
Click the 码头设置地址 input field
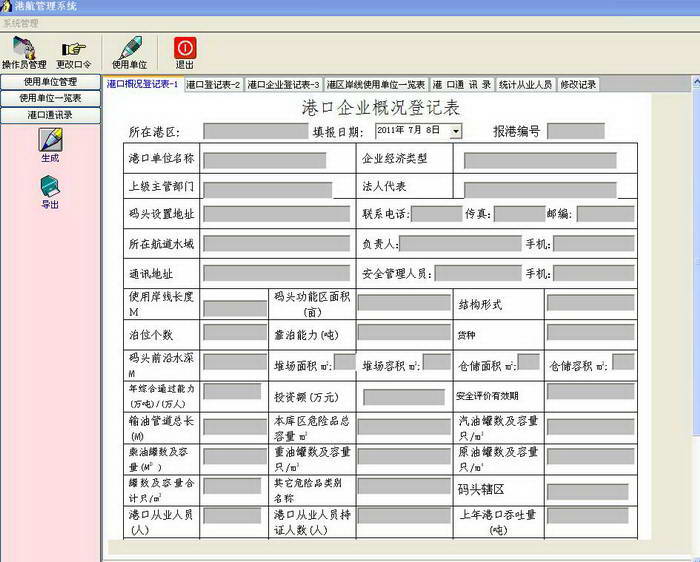tap(277, 214)
